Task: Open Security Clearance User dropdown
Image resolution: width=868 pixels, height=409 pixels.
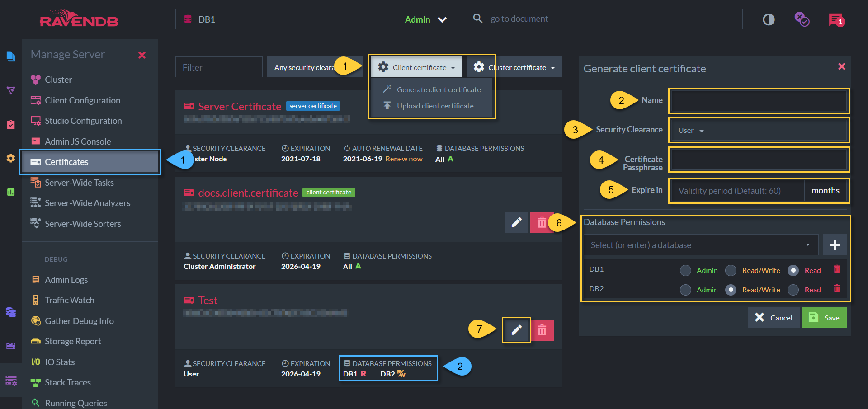Action: (759, 130)
